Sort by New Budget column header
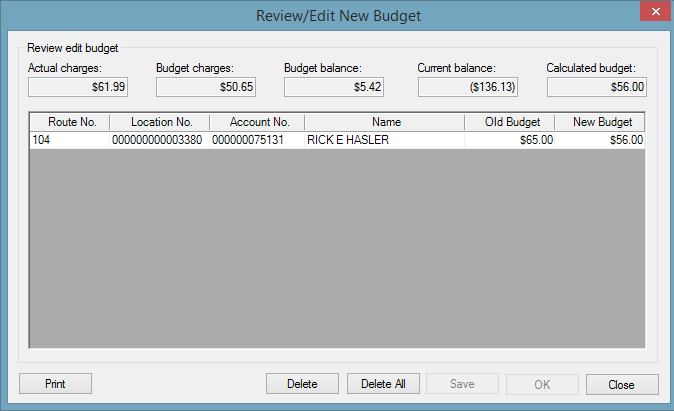Viewport: 674px width, 411px height. coord(600,122)
